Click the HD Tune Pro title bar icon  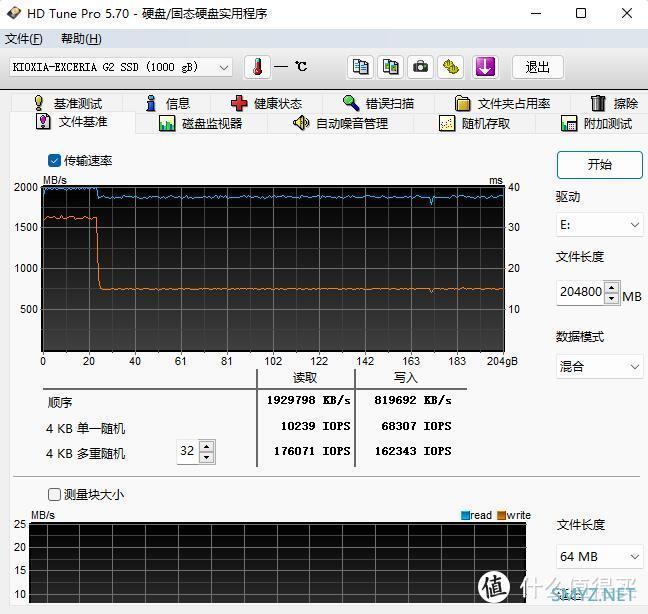(14, 13)
